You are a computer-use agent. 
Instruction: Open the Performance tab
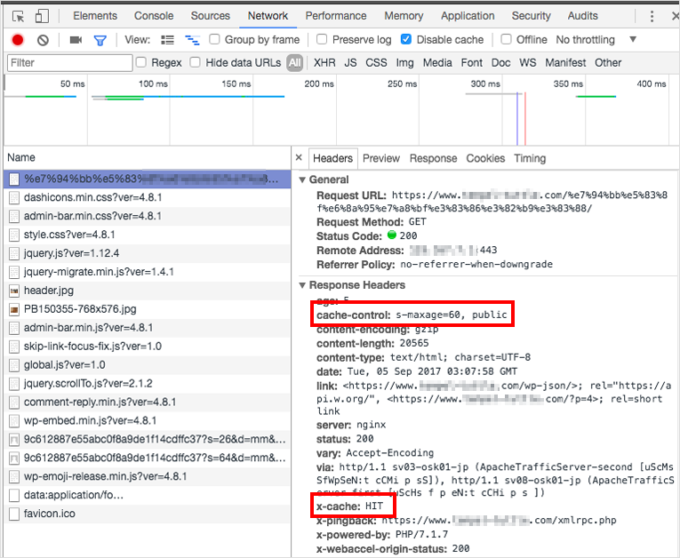pos(336,16)
